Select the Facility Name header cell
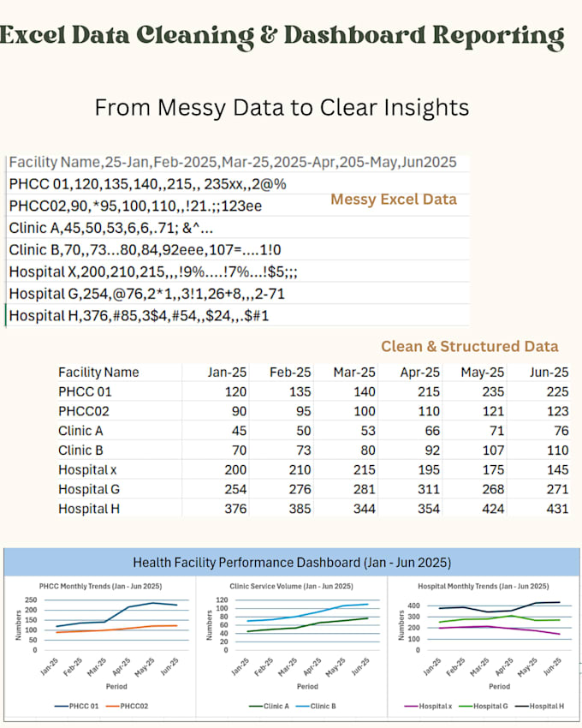Screen dimensions: 582x728 click(x=99, y=373)
